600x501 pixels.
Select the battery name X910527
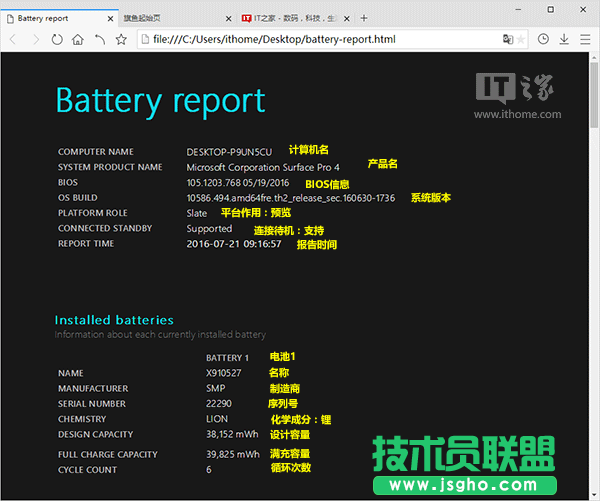pos(223,373)
